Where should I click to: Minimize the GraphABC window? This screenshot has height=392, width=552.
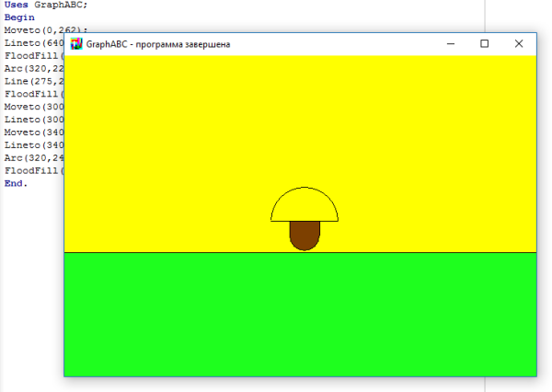(x=451, y=43)
